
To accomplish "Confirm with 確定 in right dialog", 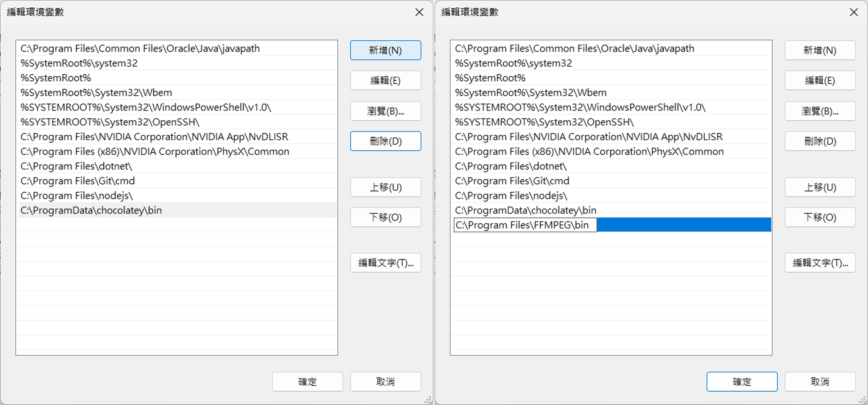I will pyautogui.click(x=742, y=381).
